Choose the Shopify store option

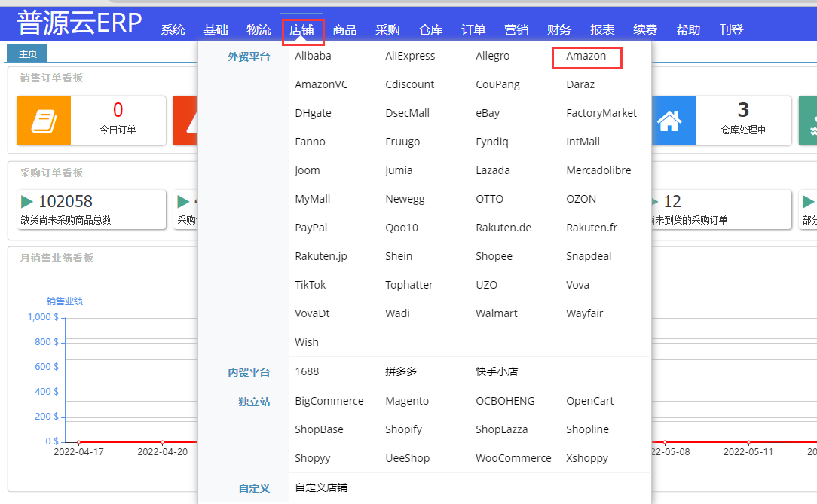pos(404,430)
